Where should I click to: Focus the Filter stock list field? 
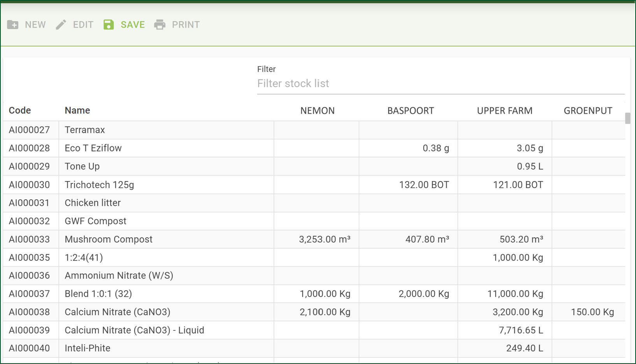pos(441,84)
